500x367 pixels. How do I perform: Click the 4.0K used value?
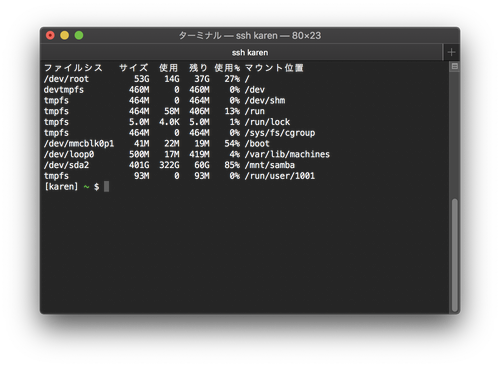pos(169,122)
